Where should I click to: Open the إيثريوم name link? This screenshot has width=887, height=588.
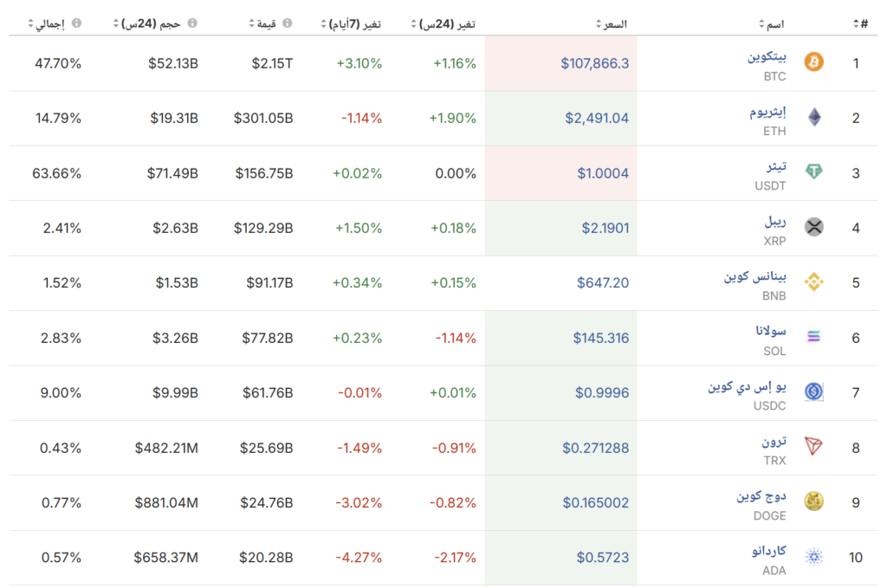click(767, 112)
